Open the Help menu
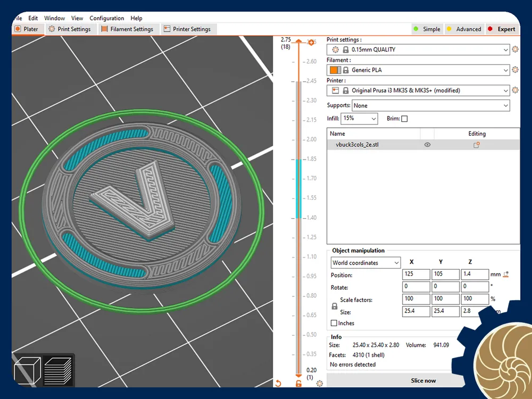This screenshot has height=399, width=532. (x=136, y=18)
